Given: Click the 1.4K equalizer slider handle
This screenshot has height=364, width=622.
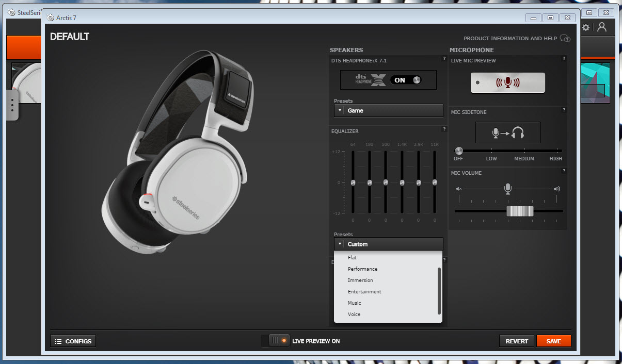Looking at the screenshot, I should click(x=402, y=183).
